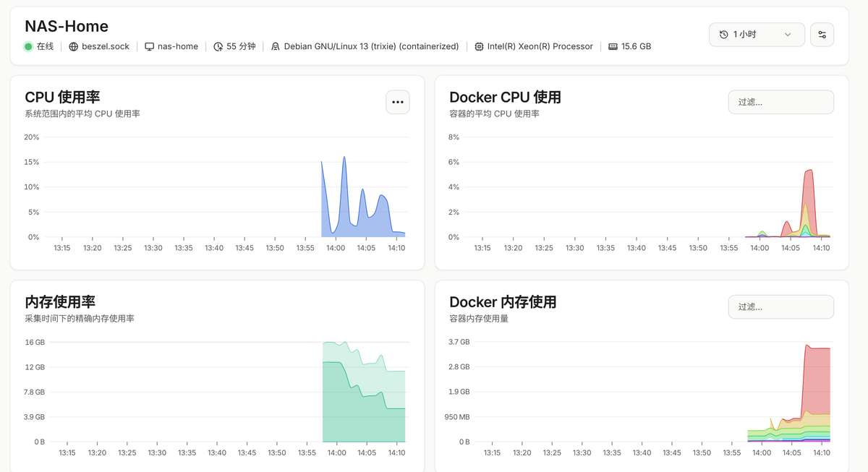
Task: Click the chevron arrow in the 1 小时 selector
Action: (x=788, y=35)
